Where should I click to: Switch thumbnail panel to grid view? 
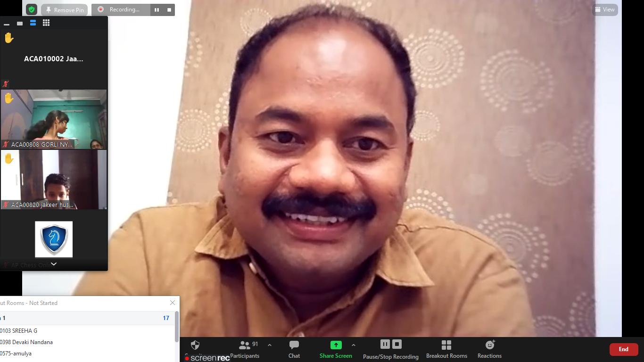(x=46, y=23)
